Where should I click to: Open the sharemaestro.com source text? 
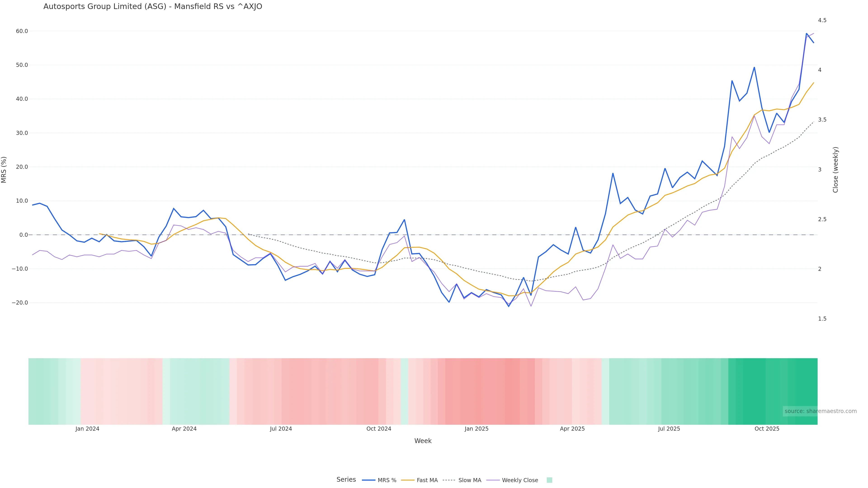(820, 411)
